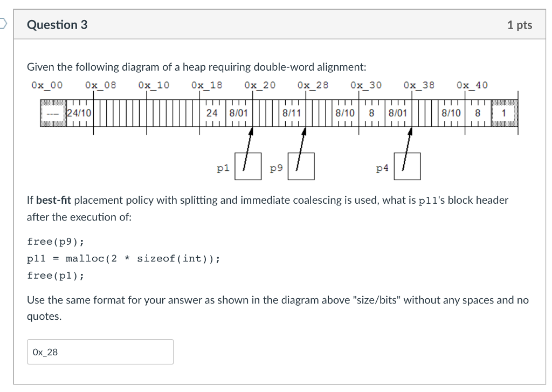Click the Question 3 header bar
This screenshot has height=392, width=552.
pos(57,24)
